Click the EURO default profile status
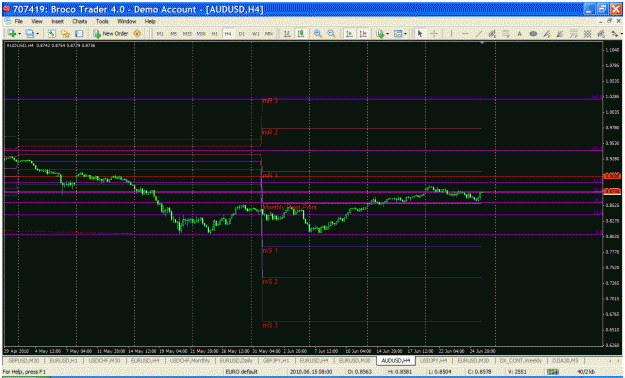Screen dimensions: 625x378 [x=242, y=372]
